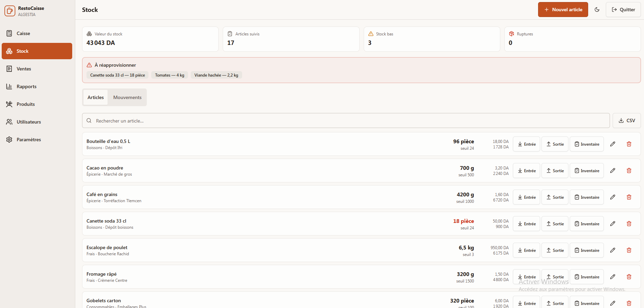Delete Café en grains trash icon
Viewport: 644px width, 308px height.
point(629,197)
